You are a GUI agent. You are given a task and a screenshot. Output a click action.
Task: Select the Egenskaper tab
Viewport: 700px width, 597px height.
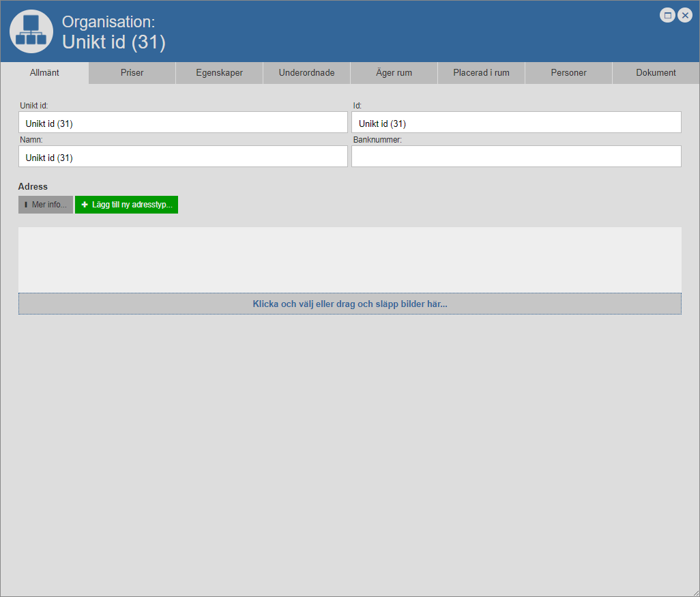point(219,73)
